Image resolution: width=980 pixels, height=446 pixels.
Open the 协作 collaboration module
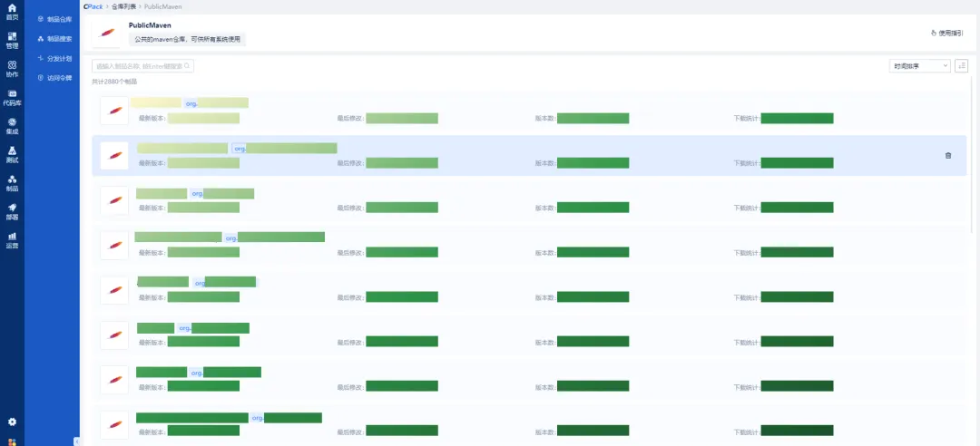click(x=12, y=69)
